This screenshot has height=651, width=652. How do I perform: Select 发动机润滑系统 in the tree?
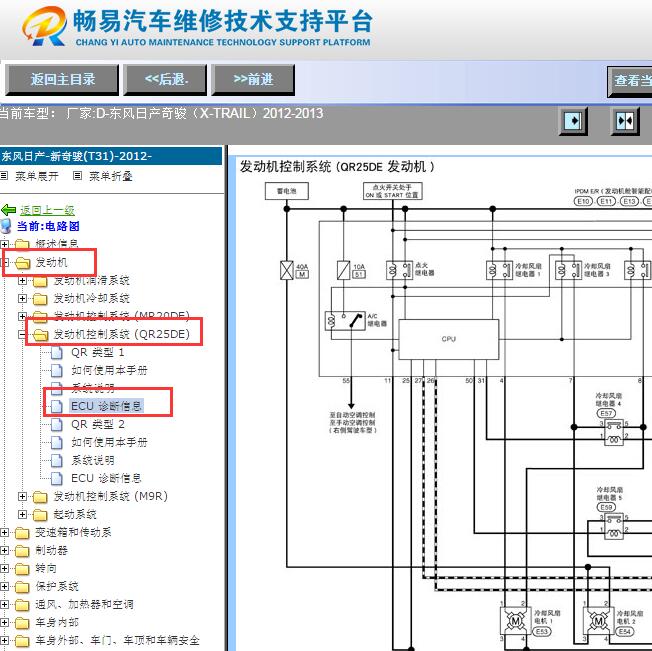[91, 281]
